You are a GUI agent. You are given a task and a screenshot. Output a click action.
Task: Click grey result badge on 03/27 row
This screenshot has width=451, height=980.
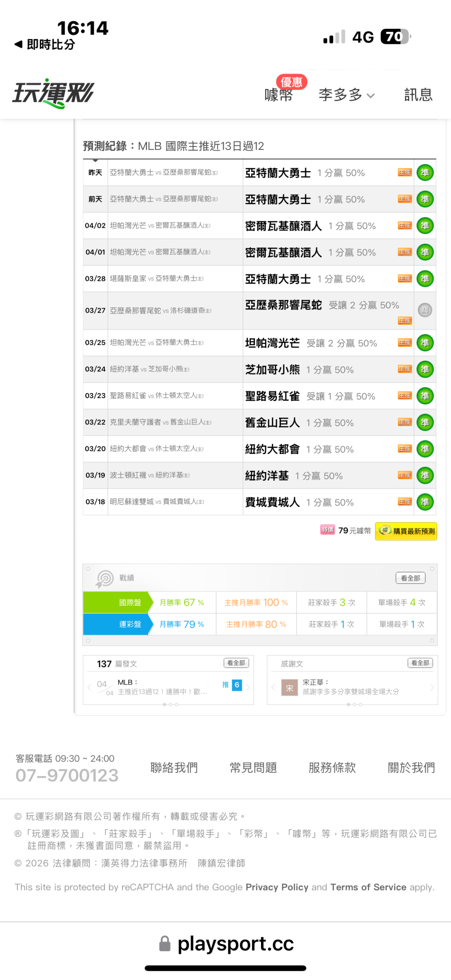(x=425, y=310)
